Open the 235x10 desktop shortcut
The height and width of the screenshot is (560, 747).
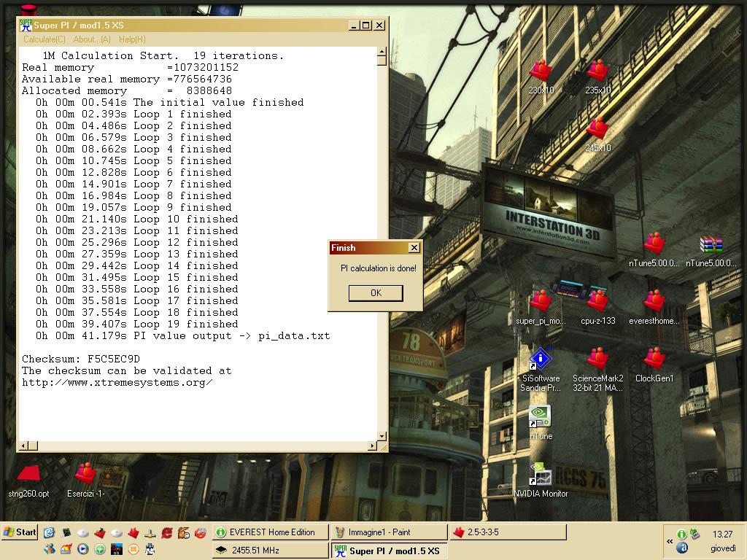597,76
